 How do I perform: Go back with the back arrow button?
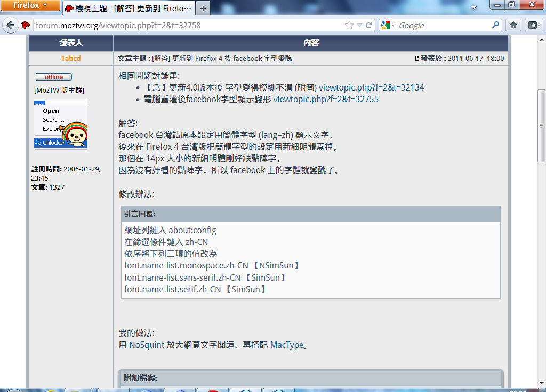[11, 26]
